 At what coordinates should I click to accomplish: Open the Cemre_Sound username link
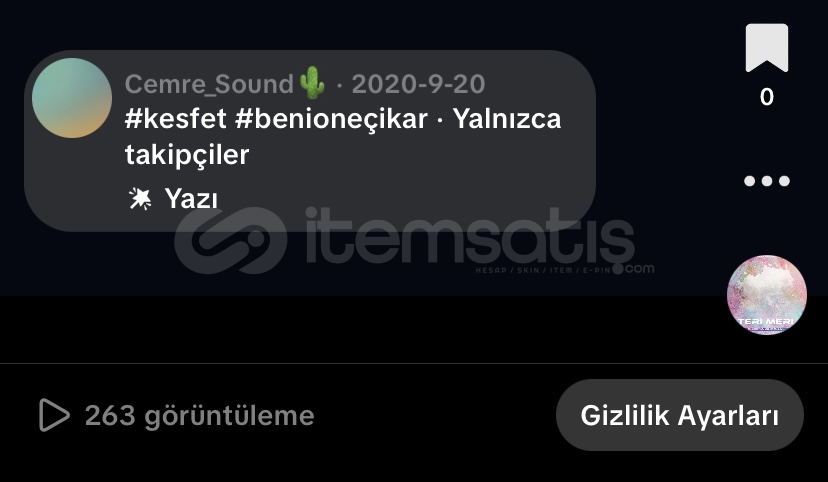(209, 84)
